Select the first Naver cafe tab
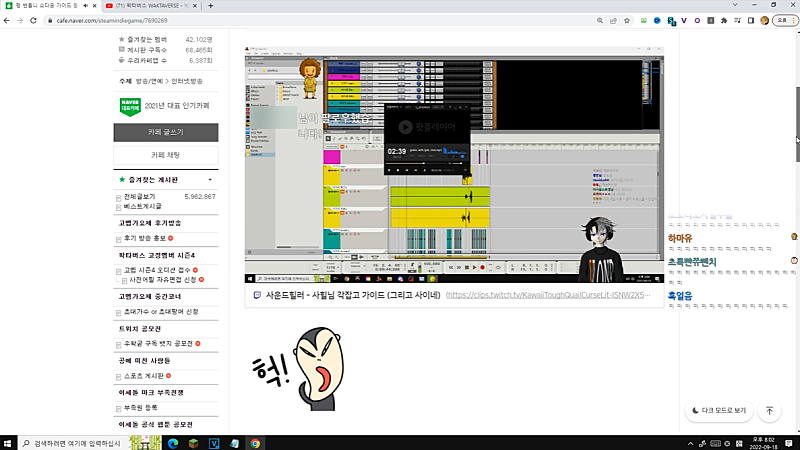800x450 pixels. click(x=46, y=6)
